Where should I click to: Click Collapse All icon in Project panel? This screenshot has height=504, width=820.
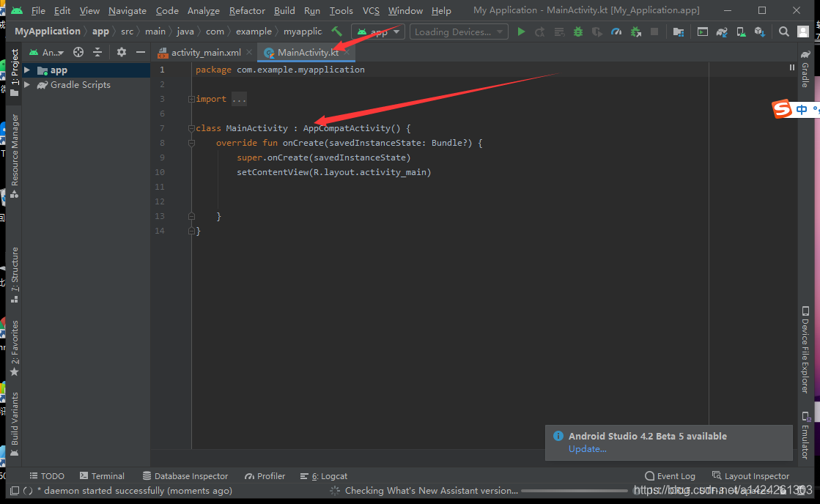click(97, 52)
